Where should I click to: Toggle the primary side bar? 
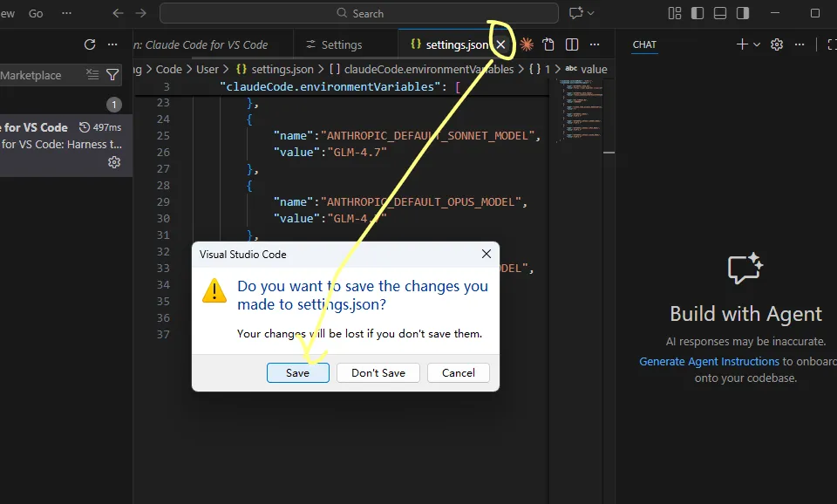tap(697, 13)
